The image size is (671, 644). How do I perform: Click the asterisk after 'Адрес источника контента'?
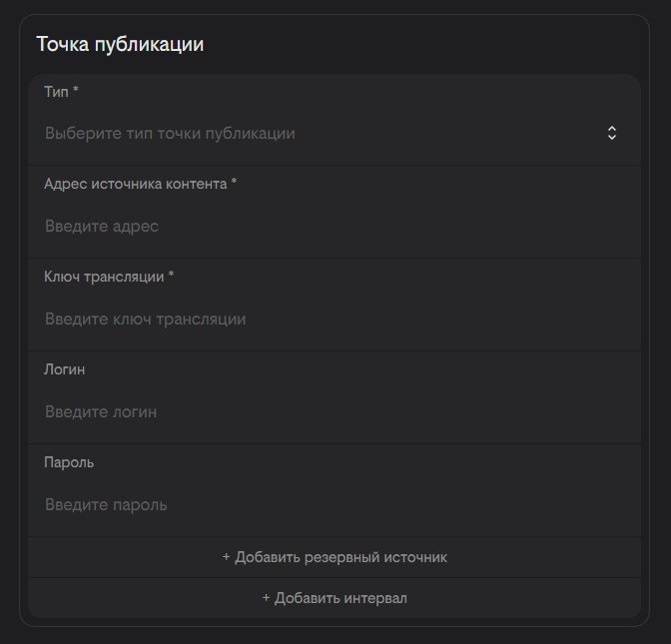coord(234,184)
